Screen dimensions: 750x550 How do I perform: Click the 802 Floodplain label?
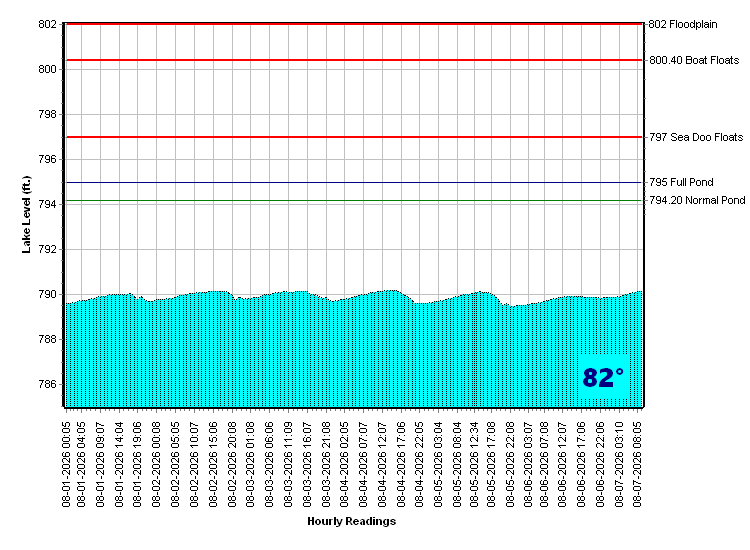683,24
